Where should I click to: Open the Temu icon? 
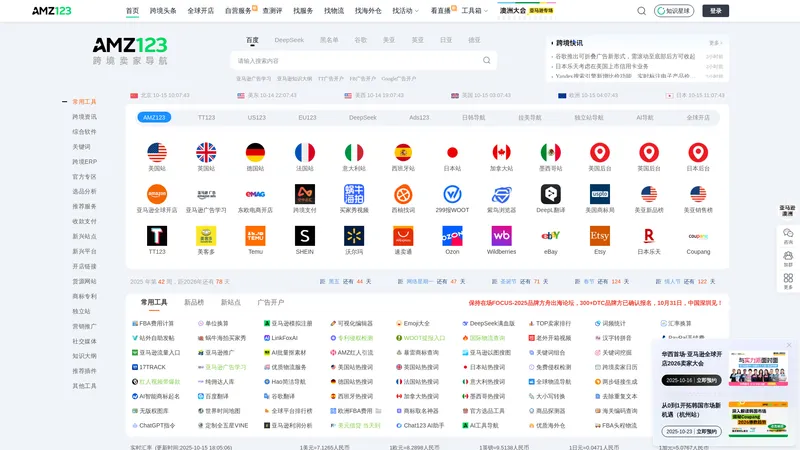pyautogui.click(x=255, y=236)
